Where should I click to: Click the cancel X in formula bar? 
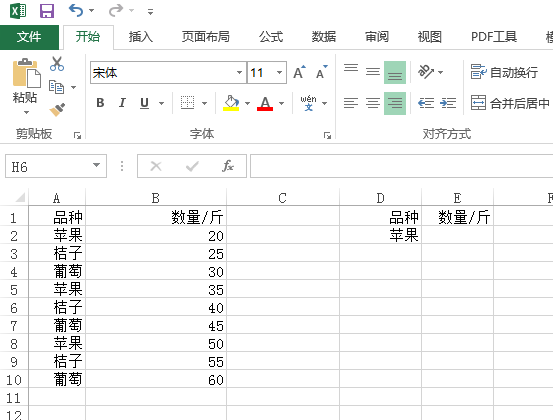(x=156, y=166)
